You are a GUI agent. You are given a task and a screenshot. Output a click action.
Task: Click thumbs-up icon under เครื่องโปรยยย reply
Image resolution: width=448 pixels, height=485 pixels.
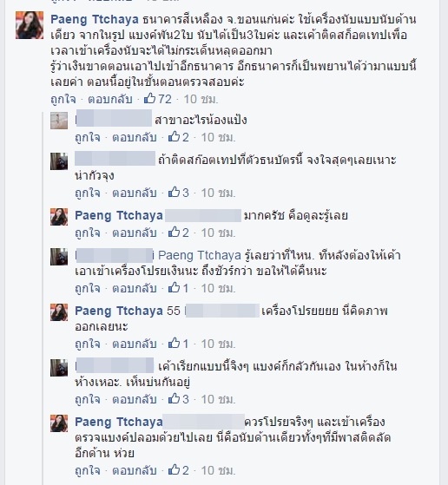pyautogui.click(x=174, y=343)
